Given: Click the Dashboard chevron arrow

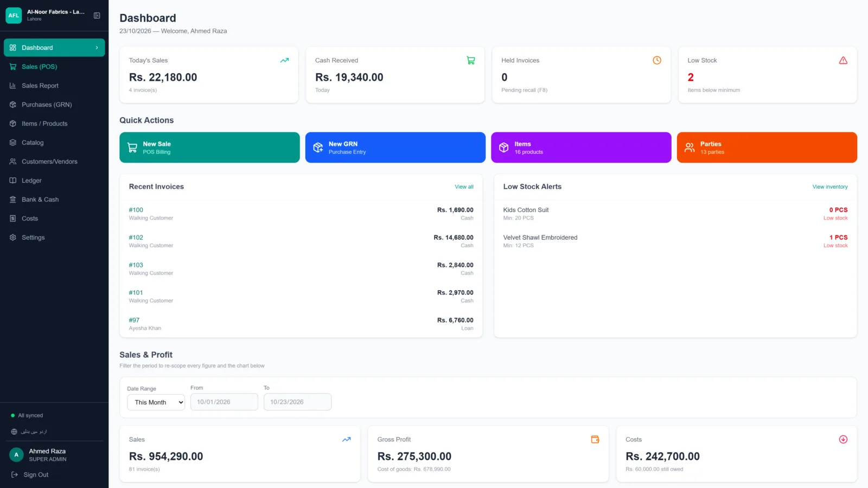Looking at the screenshot, I should tap(97, 48).
